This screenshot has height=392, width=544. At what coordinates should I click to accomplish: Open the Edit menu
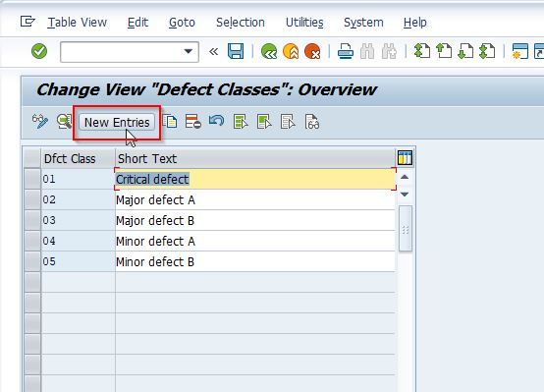pyautogui.click(x=137, y=23)
